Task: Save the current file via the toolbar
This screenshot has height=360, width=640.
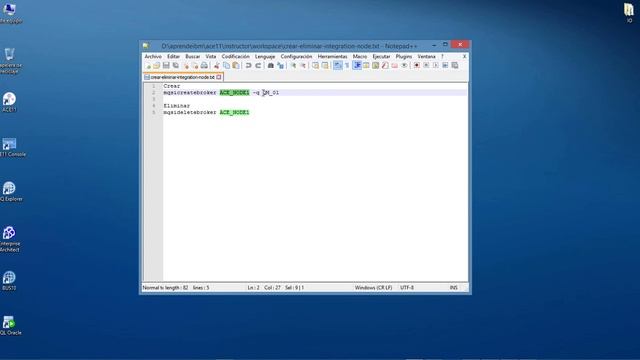Action: [x=166, y=66]
